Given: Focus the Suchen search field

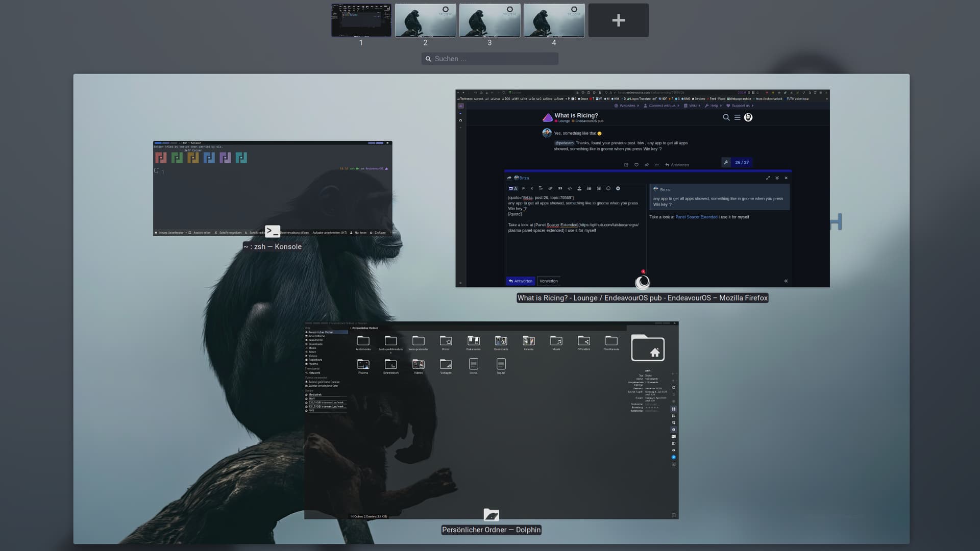Looking at the screenshot, I should click(490, 59).
